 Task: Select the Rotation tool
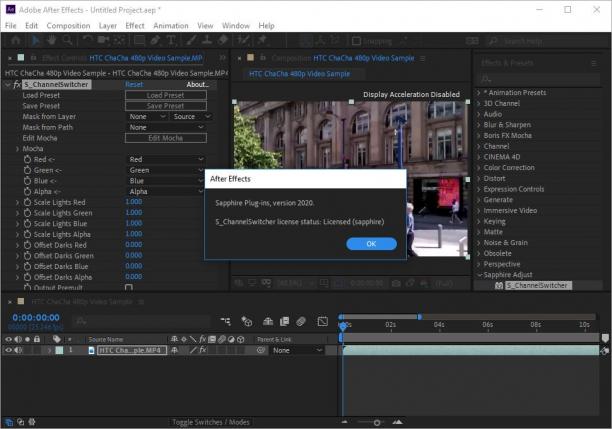87,40
